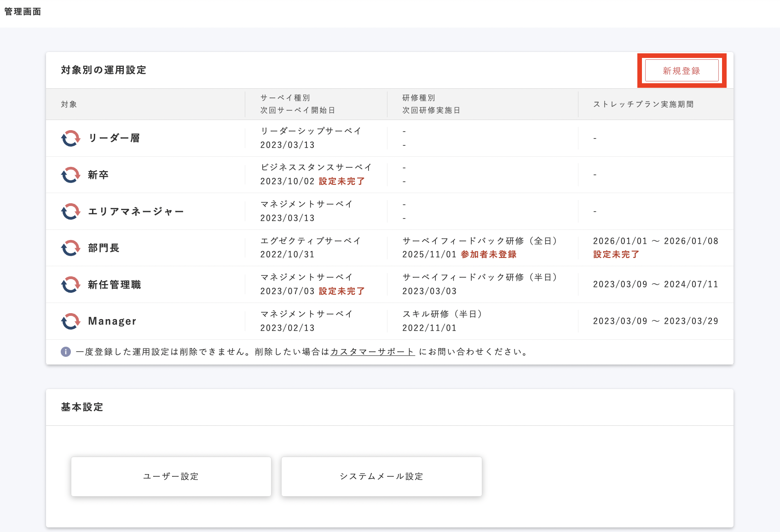Click サーベイフィードバック研修（半日） cell
The width and height of the screenshot is (780, 532).
point(480,277)
